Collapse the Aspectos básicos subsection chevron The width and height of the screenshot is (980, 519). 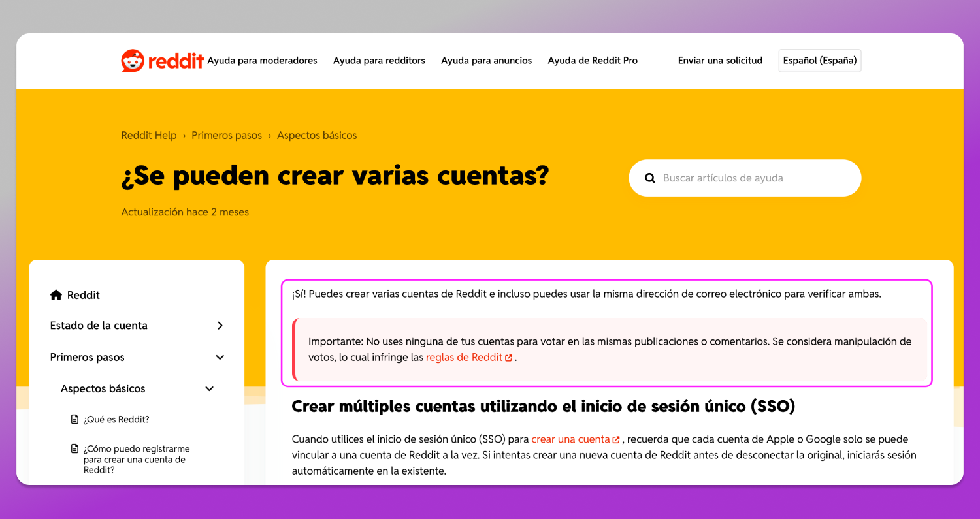tap(210, 388)
